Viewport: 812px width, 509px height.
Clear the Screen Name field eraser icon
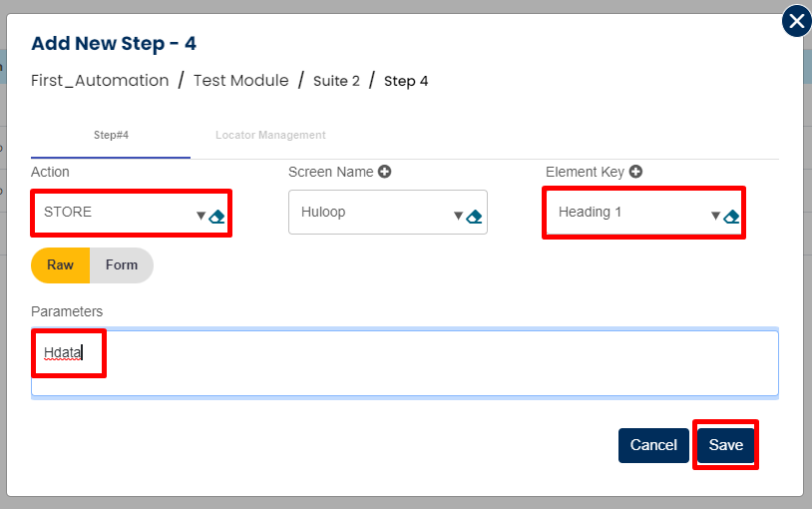(x=475, y=217)
